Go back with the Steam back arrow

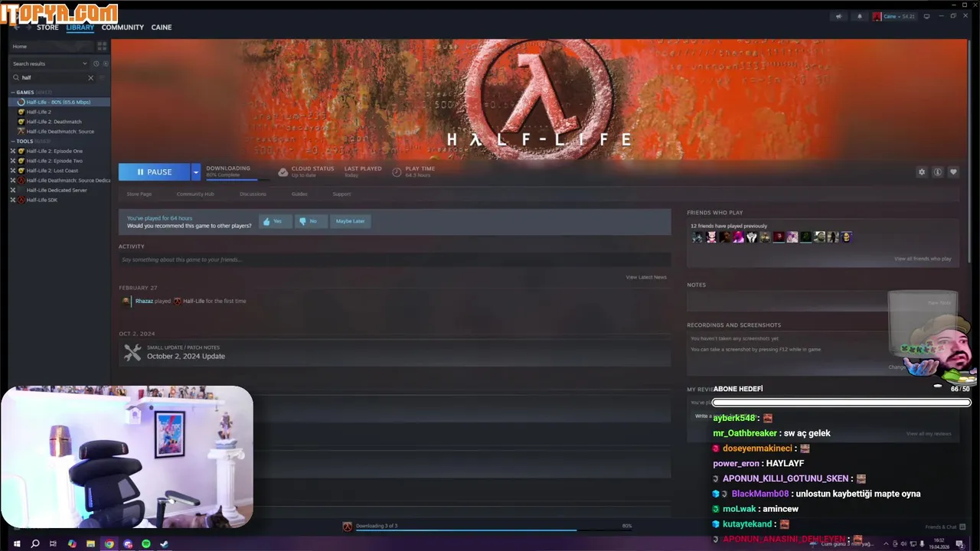coord(16,28)
